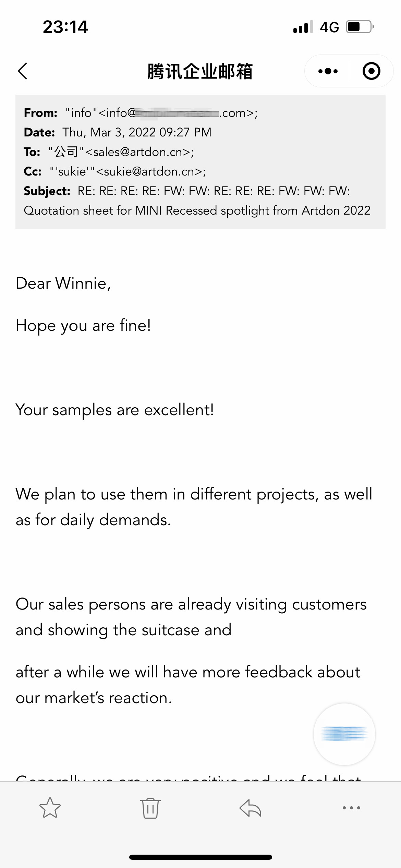Viewport: 401px width, 868px height.
Task: Open more actions in bottom toolbar
Action: pyautogui.click(x=351, y=808)
